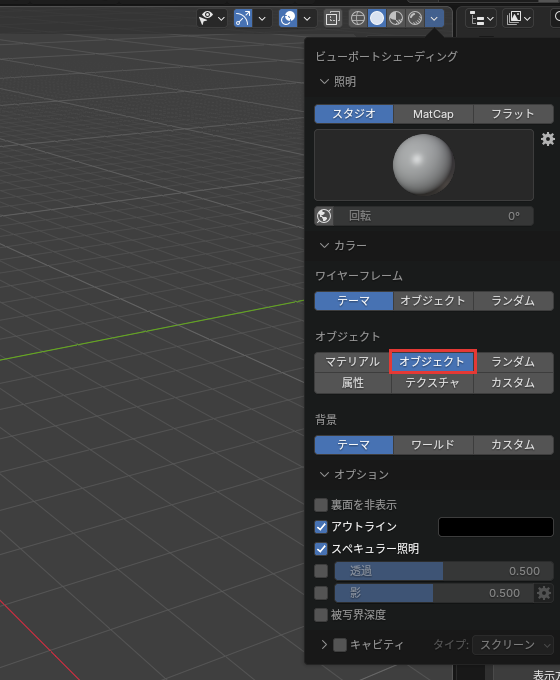This screenshot has width=560, height=680.
Task: Set wireframe color to オブジェクト
Action: tap(433, 301)
